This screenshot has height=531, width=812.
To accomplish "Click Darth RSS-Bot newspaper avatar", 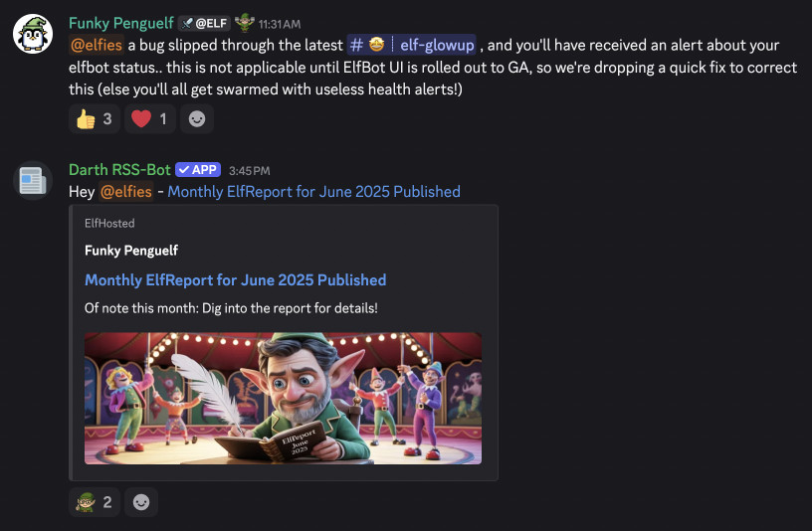I will 33,181.
